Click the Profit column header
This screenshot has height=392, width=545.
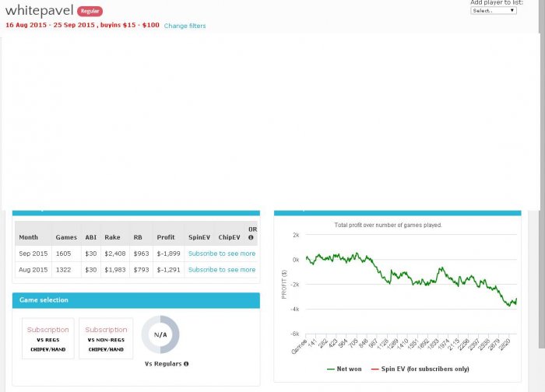tap(165, 237)
